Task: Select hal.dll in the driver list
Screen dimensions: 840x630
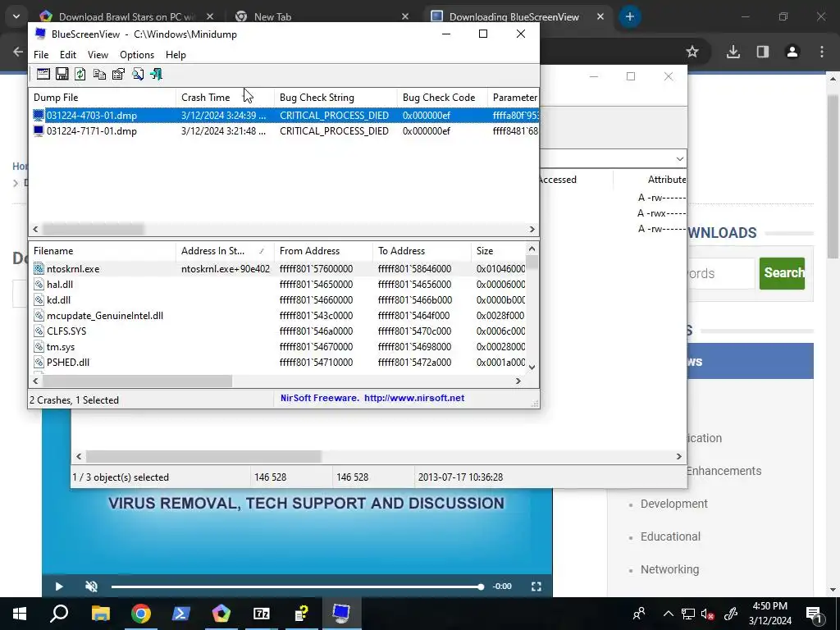Action: click(279, 285)
